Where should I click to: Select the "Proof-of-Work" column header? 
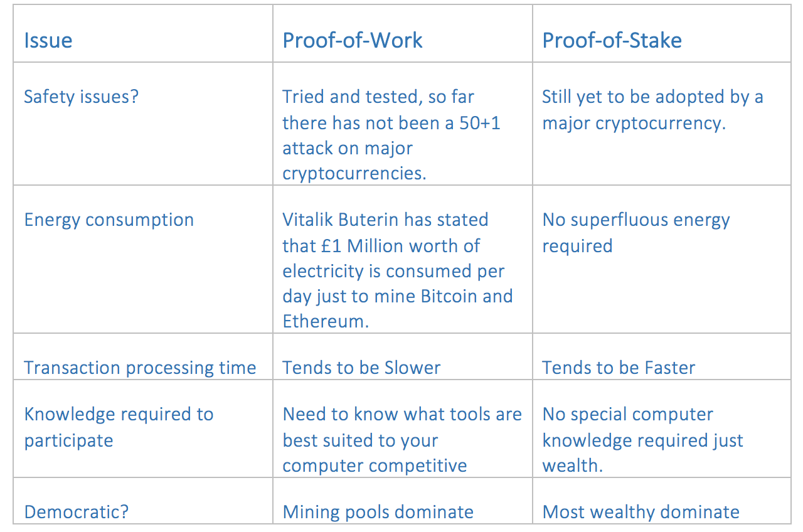(353, 41)
